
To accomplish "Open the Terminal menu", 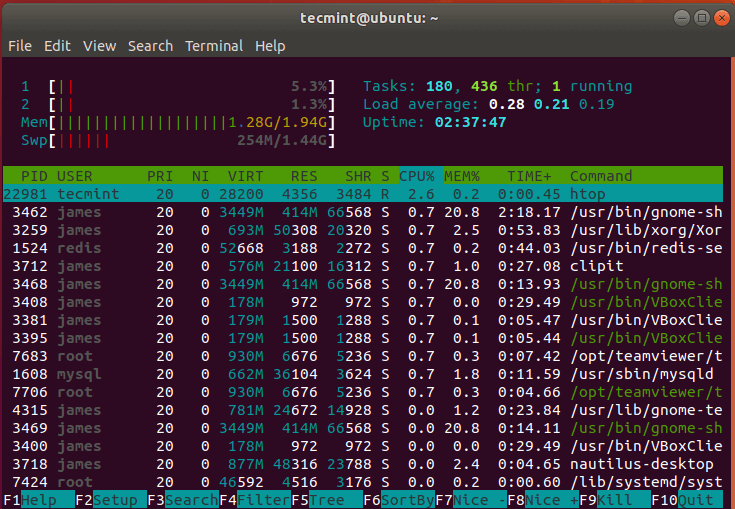I will [214, 46].
